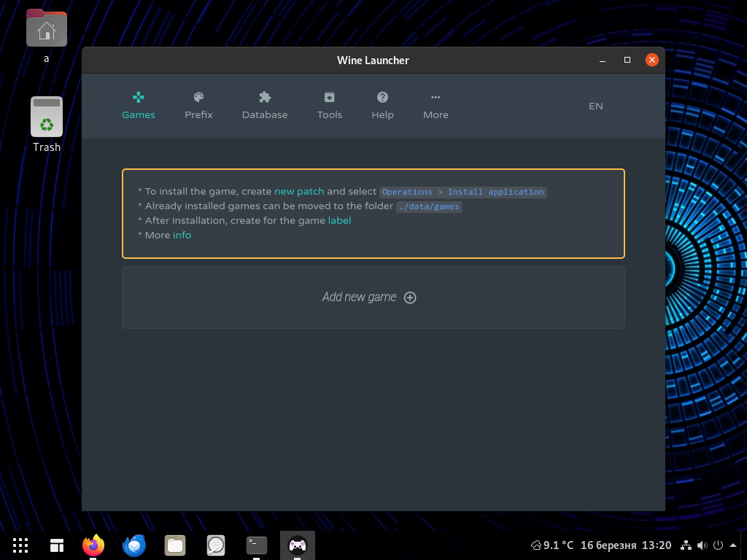Open the Help question-mark icon

[x=382, y=97]
